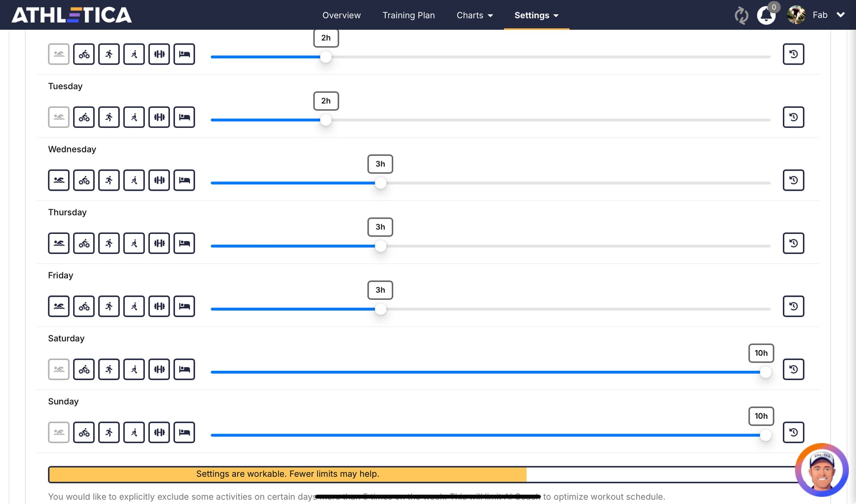Toggle the Thursday rest bed icon
This screenshot has width=856, height=504.
point(184,243)
